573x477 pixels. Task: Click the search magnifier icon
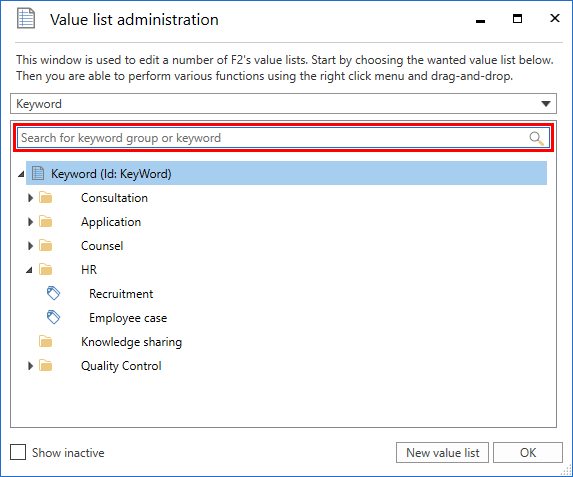[x=536, y=138]
